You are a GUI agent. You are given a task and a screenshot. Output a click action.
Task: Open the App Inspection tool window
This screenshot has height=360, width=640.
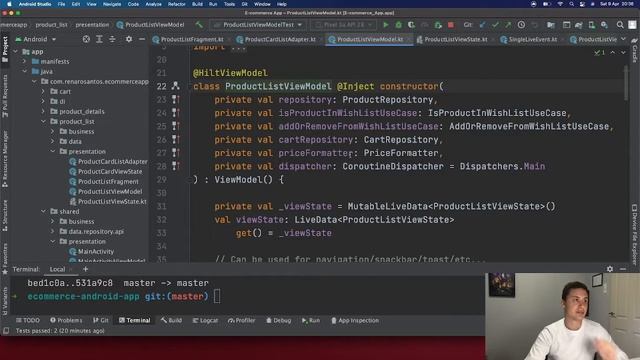pyautogui.click(x=355, y=320)
